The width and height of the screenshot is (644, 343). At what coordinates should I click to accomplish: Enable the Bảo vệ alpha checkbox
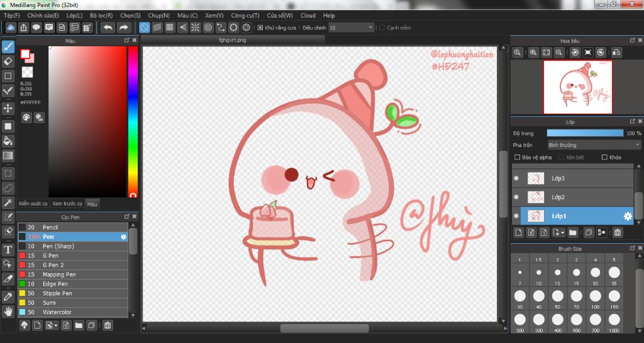[x=518, y=157]
